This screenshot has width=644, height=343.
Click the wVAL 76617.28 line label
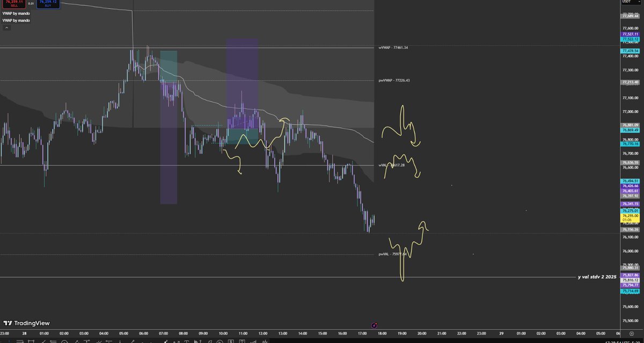tap(391, 165)
